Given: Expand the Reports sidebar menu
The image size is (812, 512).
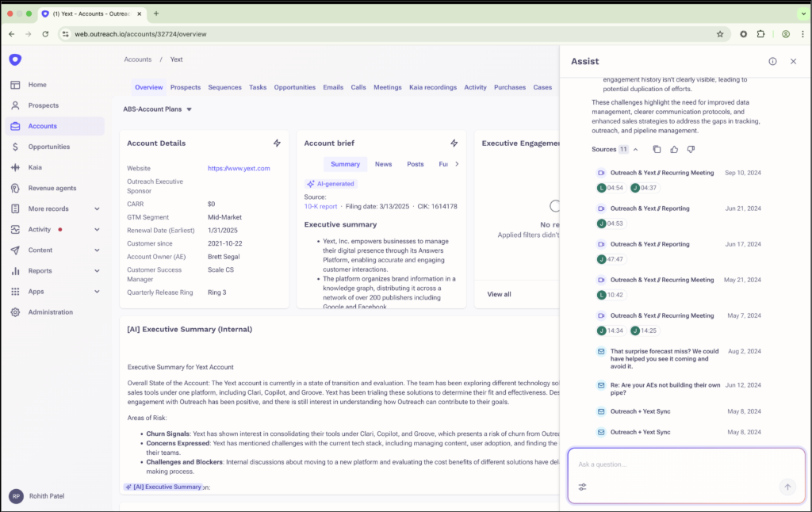Looking at the screenshot, I should pyautogui.click(x=97, y=271).
